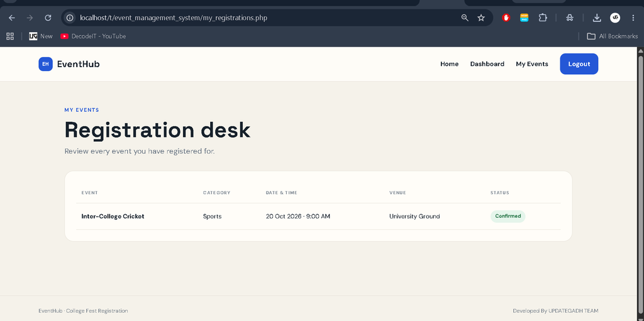Image resolution: width=644 pixels, height=321 pixels.
Task: Click the EventHub College Fest Registration footer text
Action: click(83, 311)
